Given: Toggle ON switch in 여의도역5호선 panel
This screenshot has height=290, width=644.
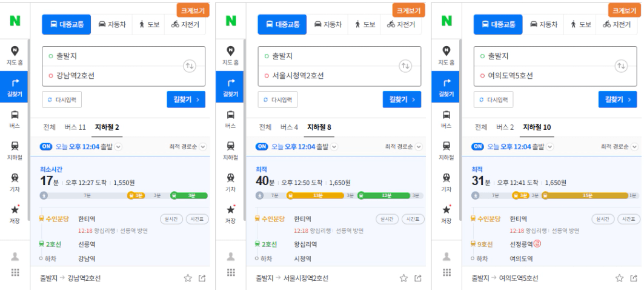Looking at the screenshot, I should [x=477, y=146].
